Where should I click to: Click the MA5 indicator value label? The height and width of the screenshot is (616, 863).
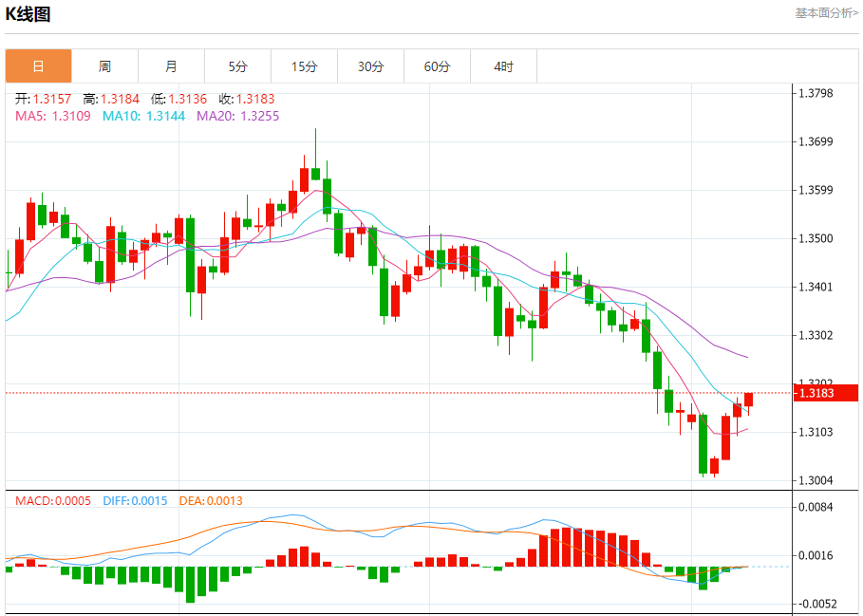point(53,116)
